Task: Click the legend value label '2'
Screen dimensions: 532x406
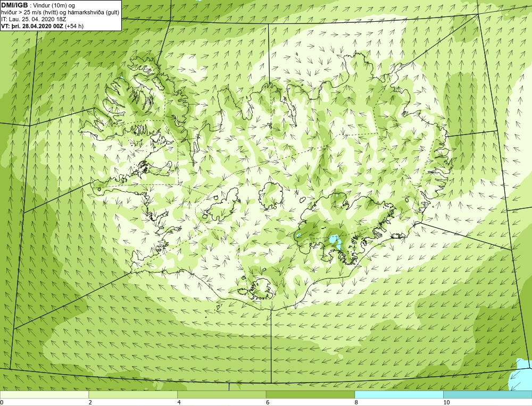Action: (90, 402)
